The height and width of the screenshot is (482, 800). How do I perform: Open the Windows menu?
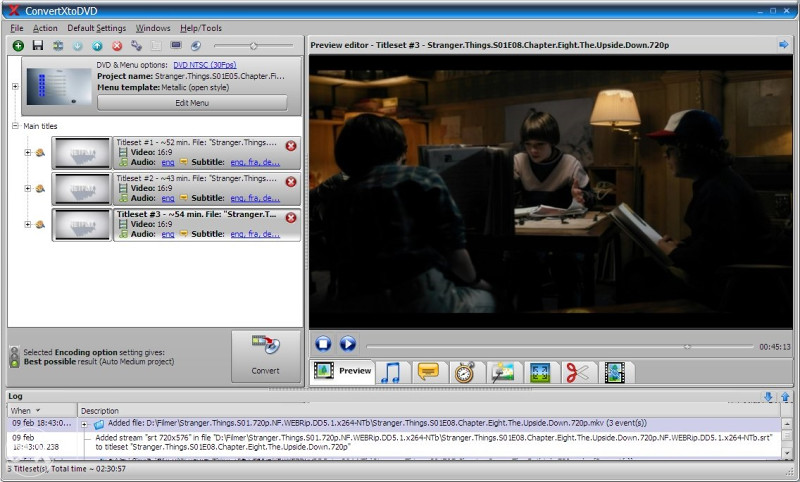pos(153,28)
